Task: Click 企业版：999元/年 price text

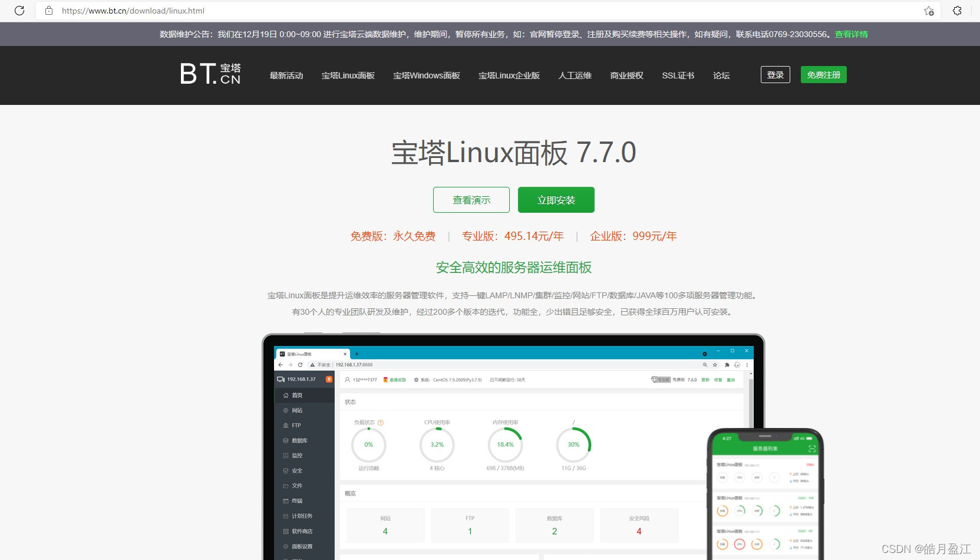Action: (633, 236)
